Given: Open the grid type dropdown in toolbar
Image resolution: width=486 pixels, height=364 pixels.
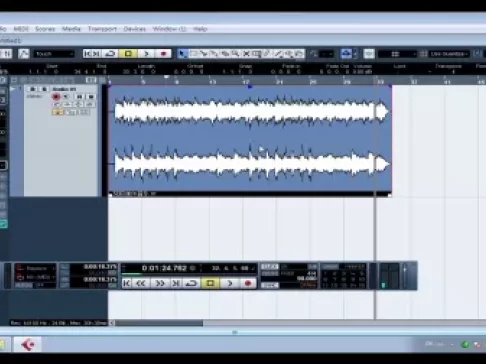Looking at the screenshot, I should point(398,54).
